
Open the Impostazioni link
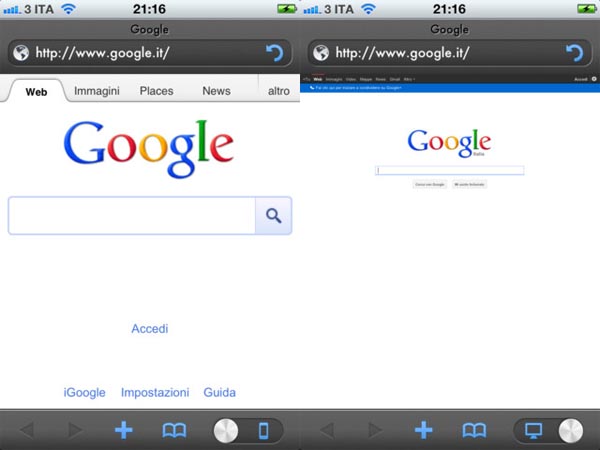[155, 393]
